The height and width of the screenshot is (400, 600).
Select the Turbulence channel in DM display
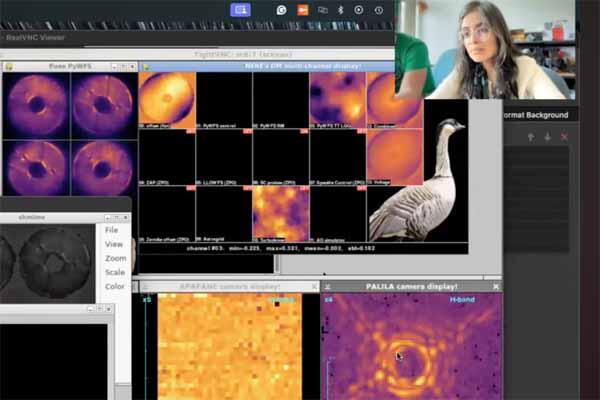[280, 212]
